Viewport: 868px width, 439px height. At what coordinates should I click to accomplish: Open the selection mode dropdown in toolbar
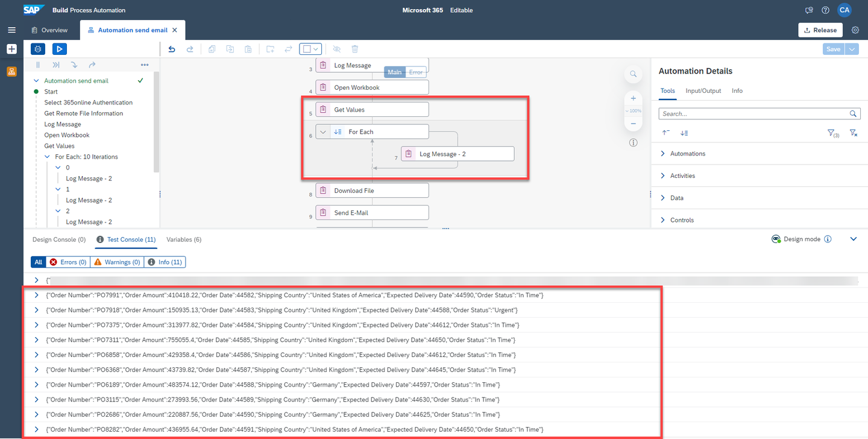312,49
